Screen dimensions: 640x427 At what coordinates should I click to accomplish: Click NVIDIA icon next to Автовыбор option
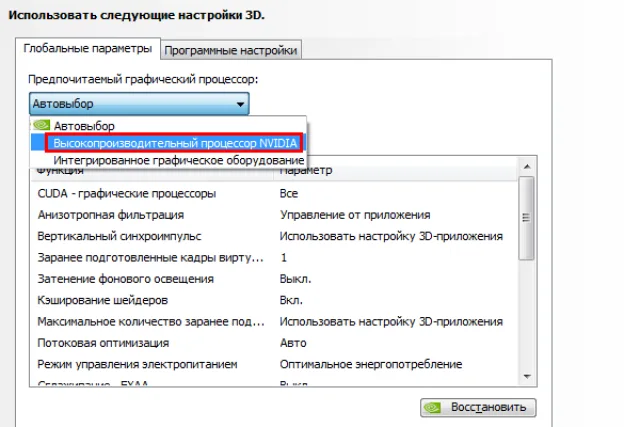[41, 125]
